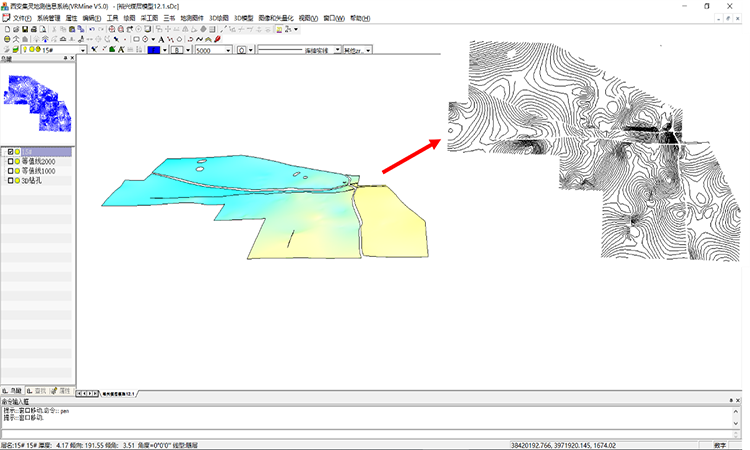Open the 3D模型 menu
Image resolution: width=750 pixels, height=450 pixels.
[x=246, y=18]
